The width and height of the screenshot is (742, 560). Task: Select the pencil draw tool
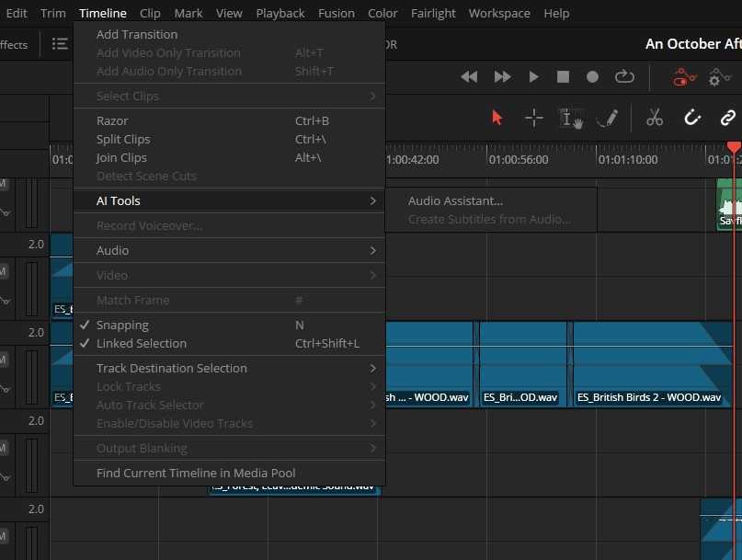tap(607, 118)
